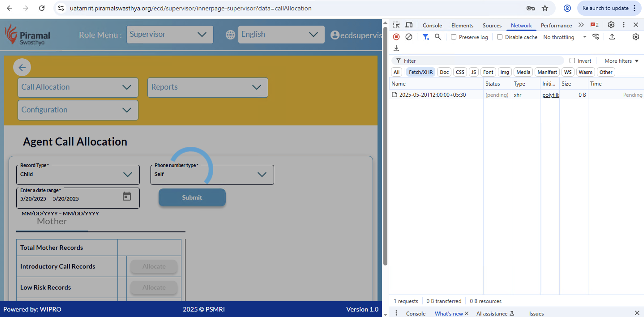Viewport: 644px width, 317px height.
Task: Toggle the JS request type filter
Action: click(x=474, y=72)
